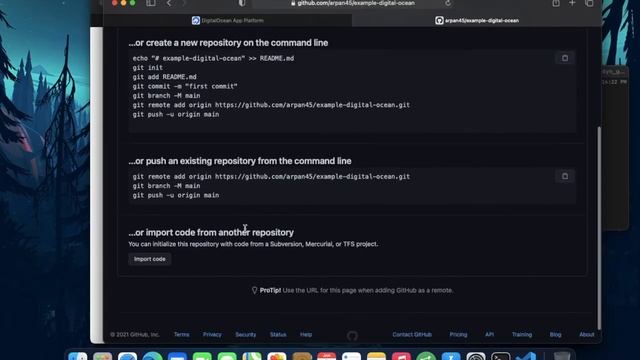This screenshot has height=360, width=640.
Task: Open the Contact GitHub footer link
Action: pos(412,334)
